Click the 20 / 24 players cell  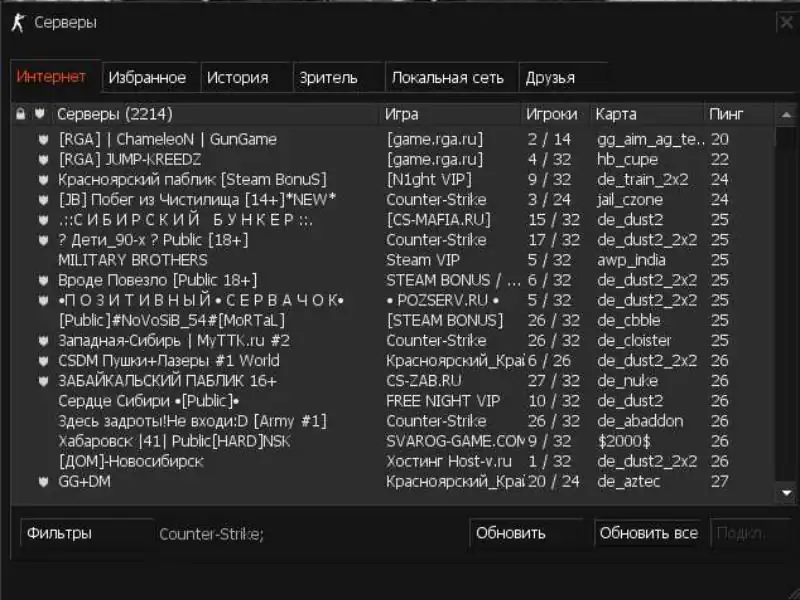tap(554, 482)
